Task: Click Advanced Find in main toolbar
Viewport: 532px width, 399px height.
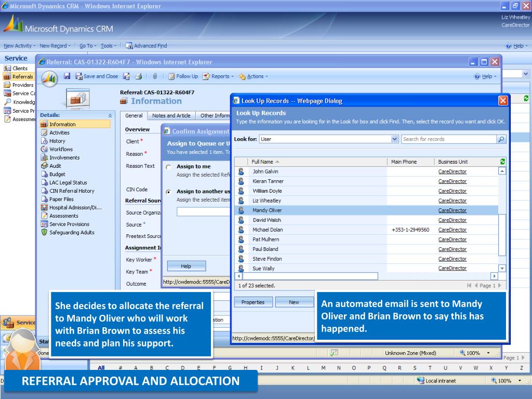Action: pos(147,46)
